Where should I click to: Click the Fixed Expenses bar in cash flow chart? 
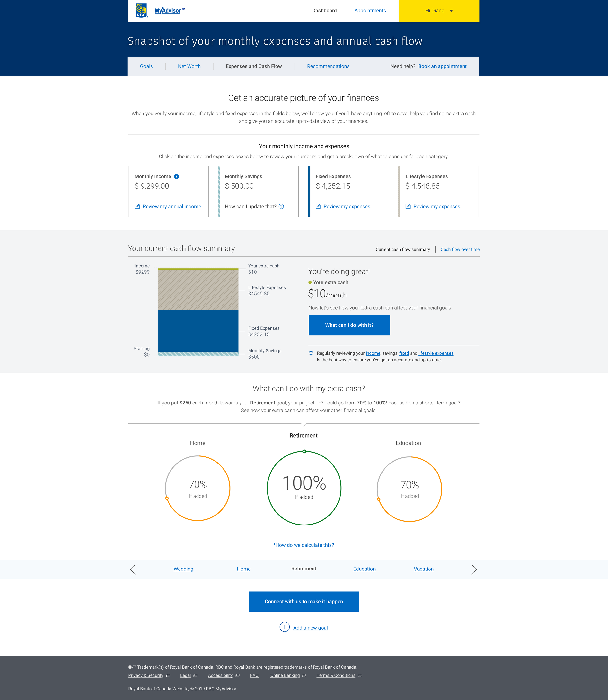198,331
